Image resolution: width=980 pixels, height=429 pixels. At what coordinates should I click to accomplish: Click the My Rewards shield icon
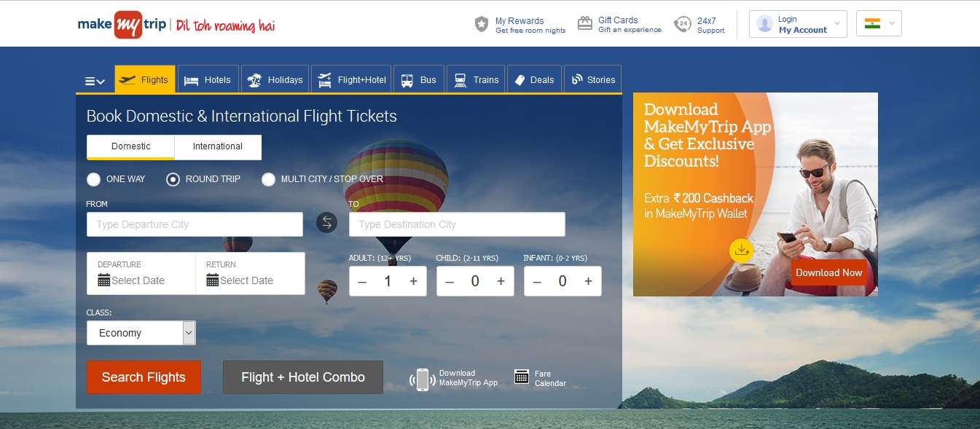point(482,25)
